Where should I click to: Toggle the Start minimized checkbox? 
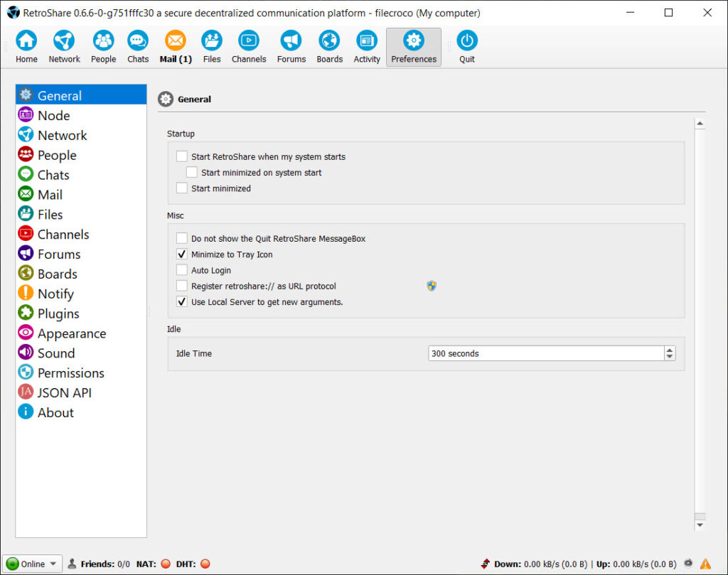pos(182,188)
